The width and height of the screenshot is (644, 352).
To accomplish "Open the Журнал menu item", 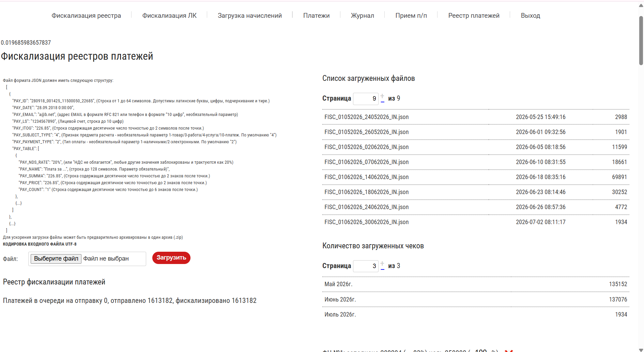I will click(363, 15).
